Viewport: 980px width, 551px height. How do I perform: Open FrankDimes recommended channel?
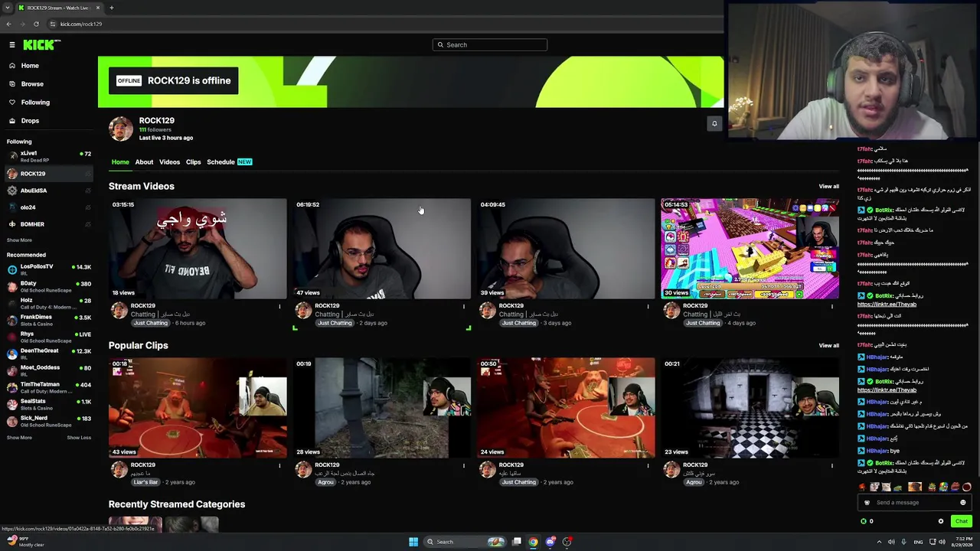(49, 320)
